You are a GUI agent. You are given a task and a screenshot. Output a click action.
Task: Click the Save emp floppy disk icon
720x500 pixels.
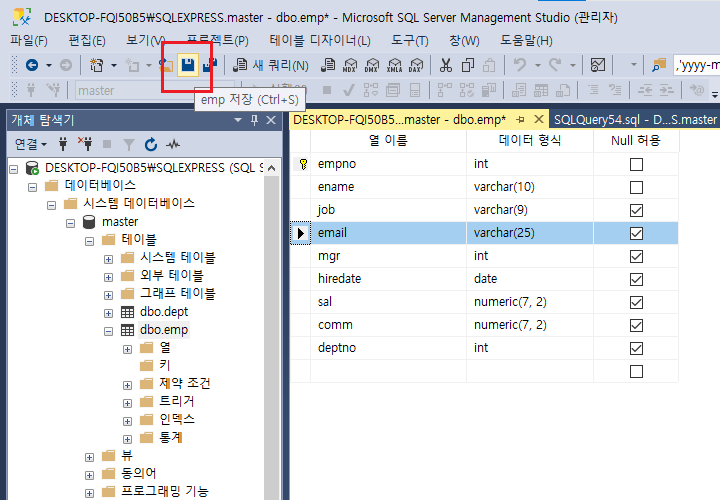(x=187, y=65)
